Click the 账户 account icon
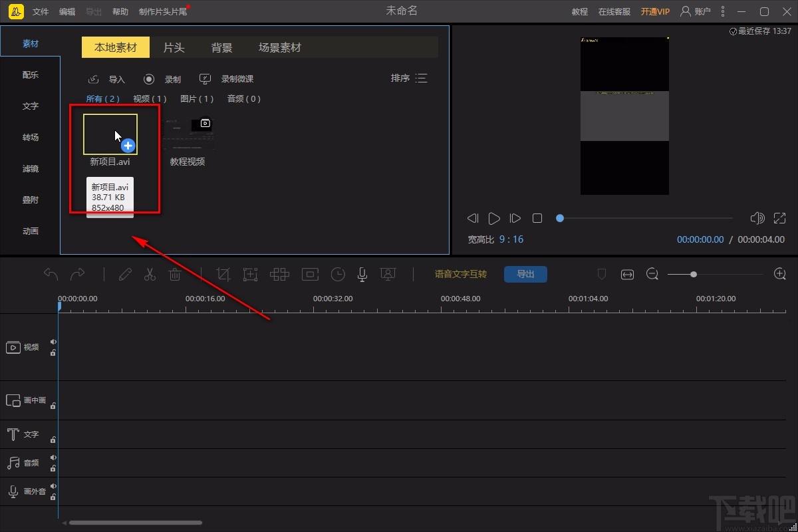 point(686,11)
